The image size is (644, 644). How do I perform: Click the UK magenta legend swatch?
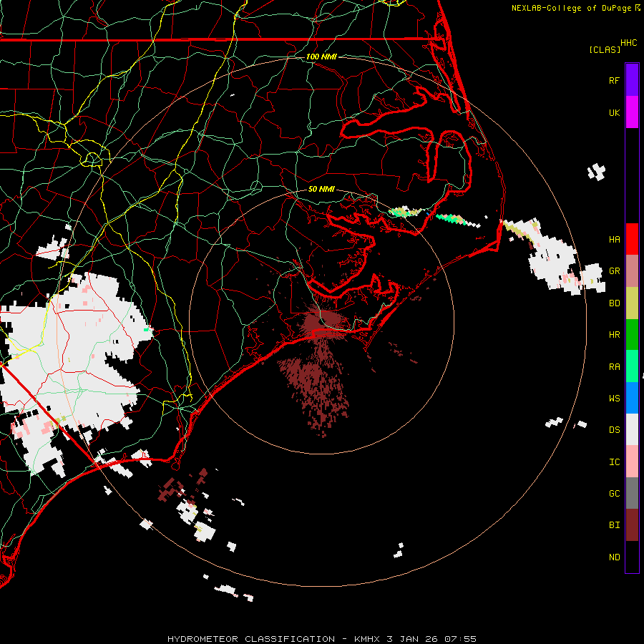click(x=632, y=112)
